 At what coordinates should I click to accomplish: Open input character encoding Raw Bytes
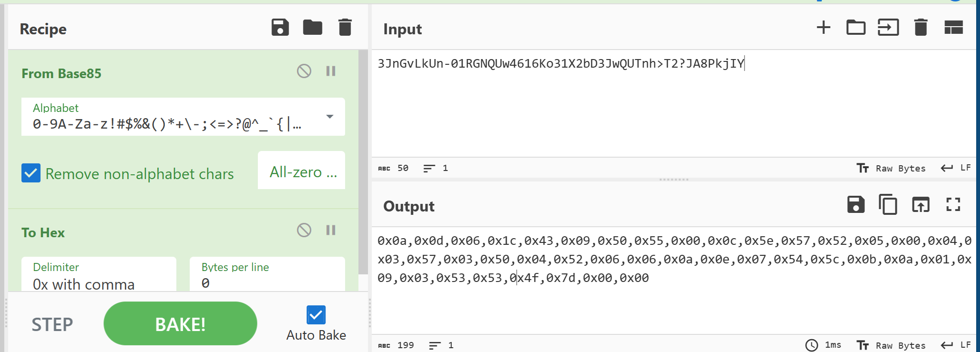click(891, 168)
